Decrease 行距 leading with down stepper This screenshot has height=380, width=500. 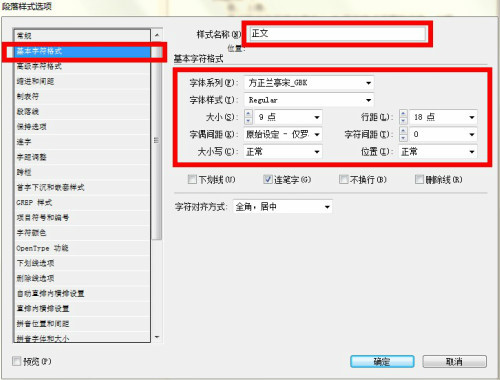(403, 120)
